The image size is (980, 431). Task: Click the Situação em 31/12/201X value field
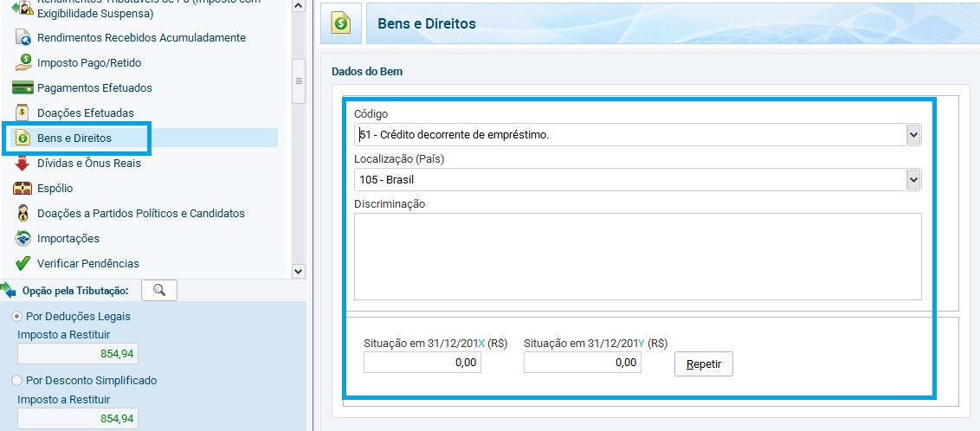pos(422,363)
